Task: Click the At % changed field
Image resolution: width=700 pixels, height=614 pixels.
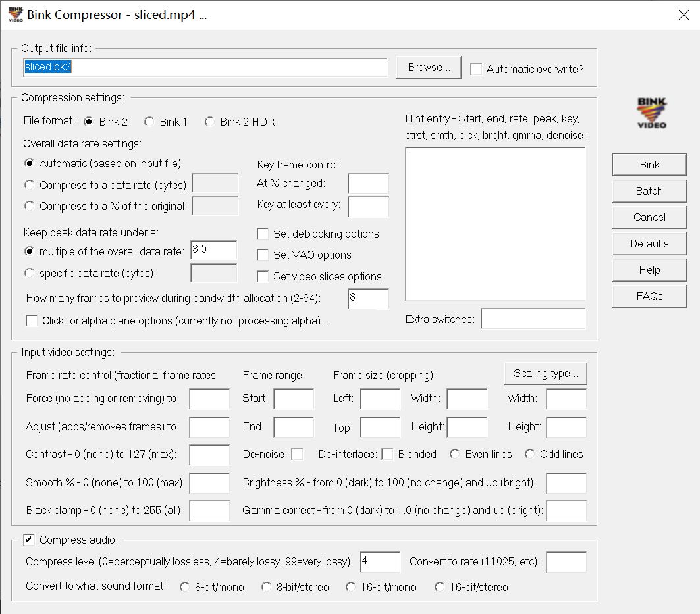Action: 368,184
